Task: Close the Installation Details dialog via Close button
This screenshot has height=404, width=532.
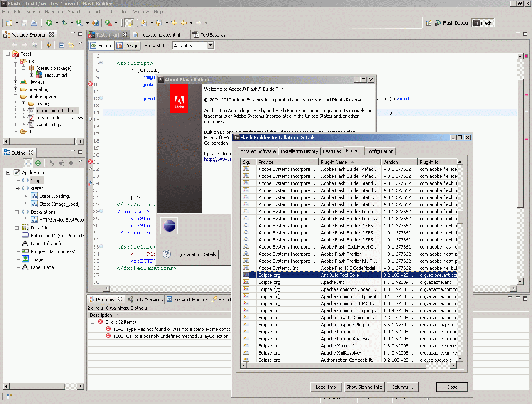Action: [452, 387]
